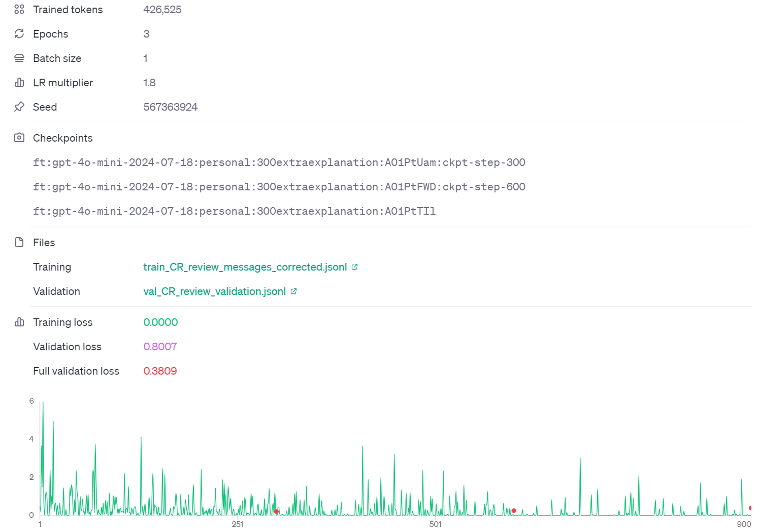This screenshot has width=759, height=532.
Task: Select the final A01PtTIl checkpoint name
Action: [235, 211]
